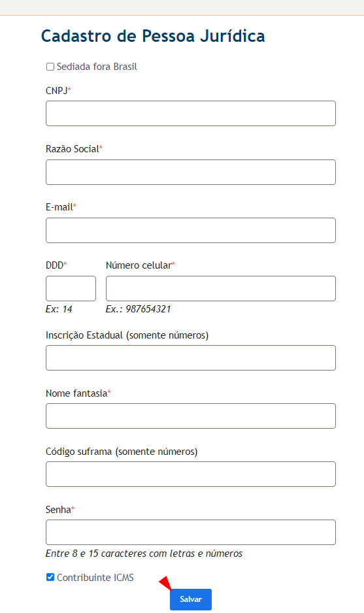
Task: Click the Sediada fora Brasil label text
Action: tap(97, 67)
